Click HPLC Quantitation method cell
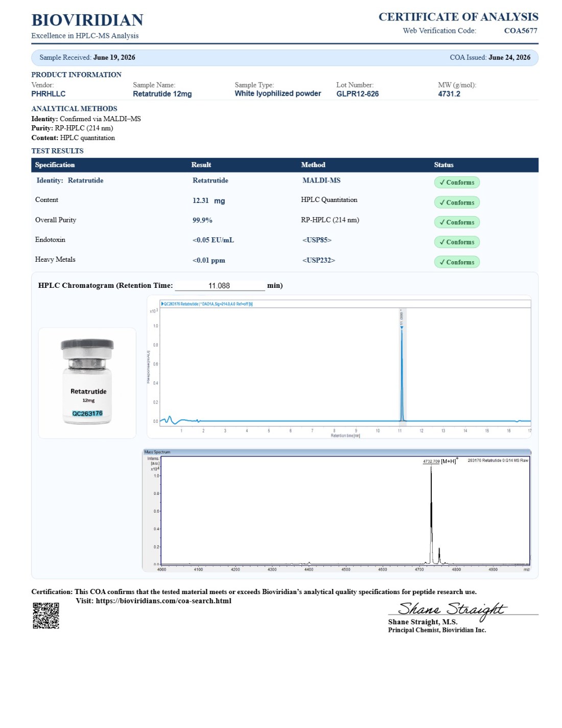This screenshot has height=728, width=562. coord(329,200)
